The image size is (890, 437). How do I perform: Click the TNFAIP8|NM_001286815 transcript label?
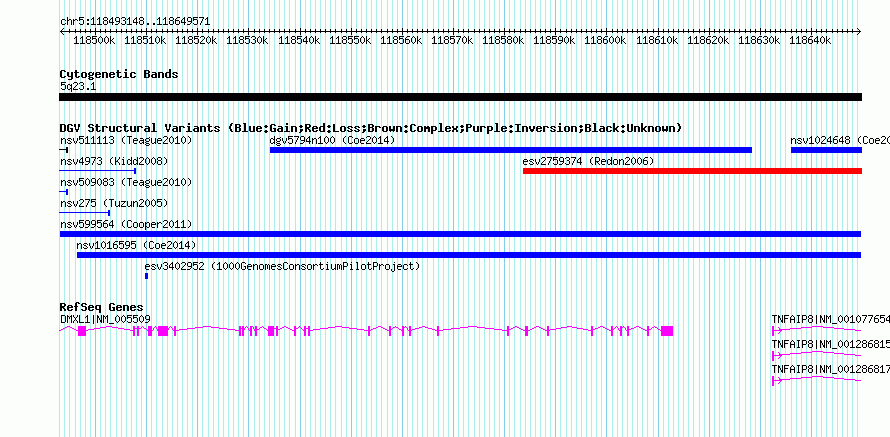click(x=830, y=344)
